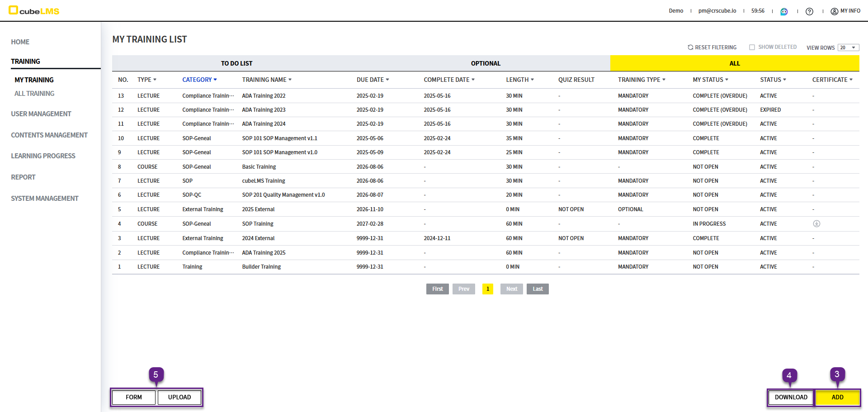868x412 pixels.
Task: Expand the My Status column filter
Action: coord(726,80)
